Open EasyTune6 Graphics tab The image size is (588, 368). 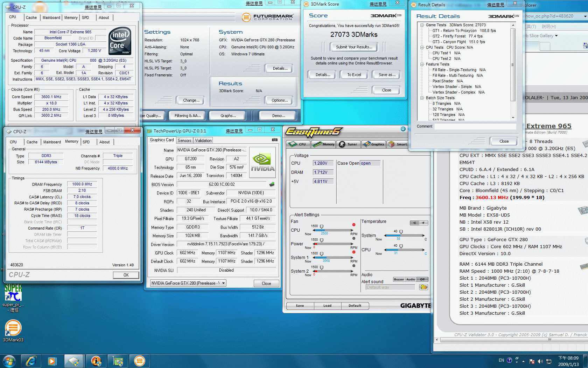coord(374,144)
